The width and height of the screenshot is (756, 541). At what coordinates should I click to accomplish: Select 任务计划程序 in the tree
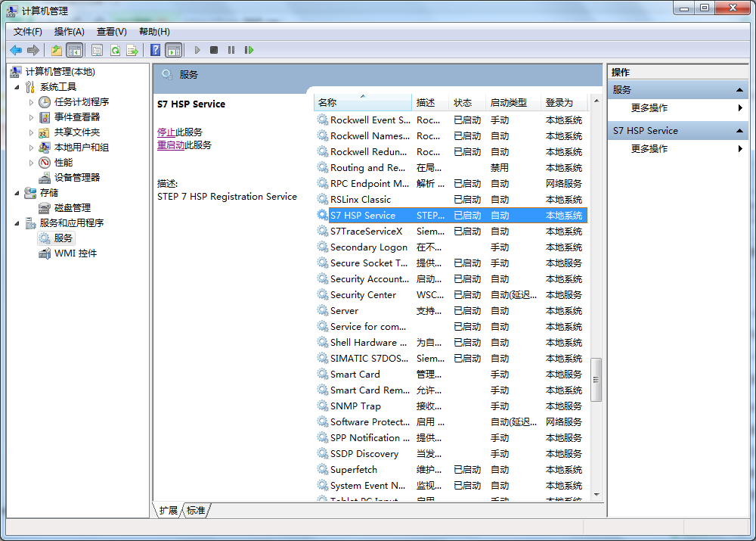pyautogui.click(x=82, y=102)
